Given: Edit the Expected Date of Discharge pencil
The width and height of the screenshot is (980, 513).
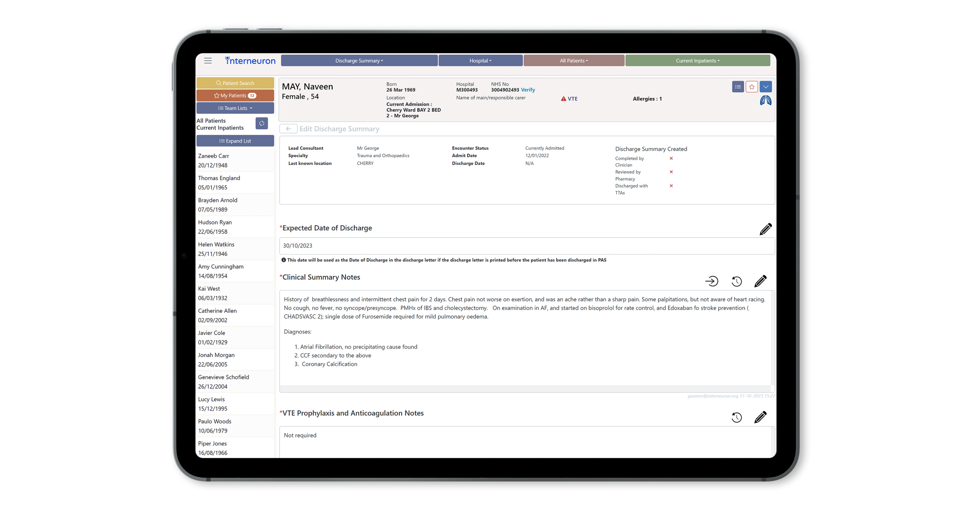Looking at the screenshot, I should pos(765,229).
